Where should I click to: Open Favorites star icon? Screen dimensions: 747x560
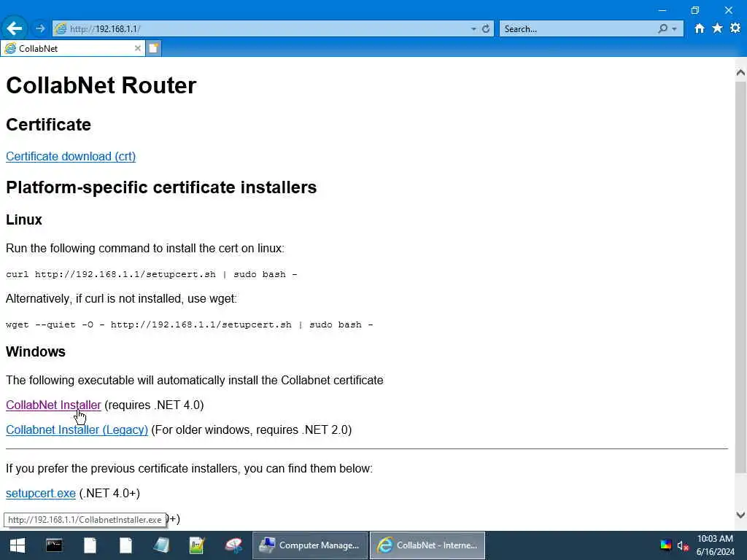(717, 28)
